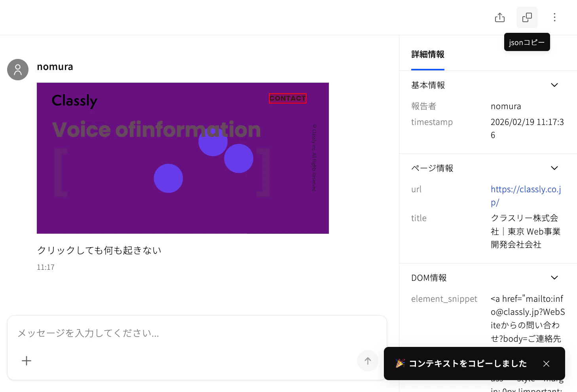Collapse the 基本情報 section
This screenshot has width=577, height=392.
pyautogui.click(x=554, y=85)
